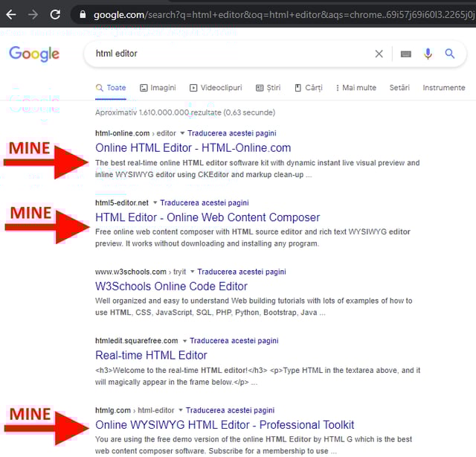Screen dimensions: 476x457
Task: Open the Google logo homepage link
Action: [x=34, y=54]
